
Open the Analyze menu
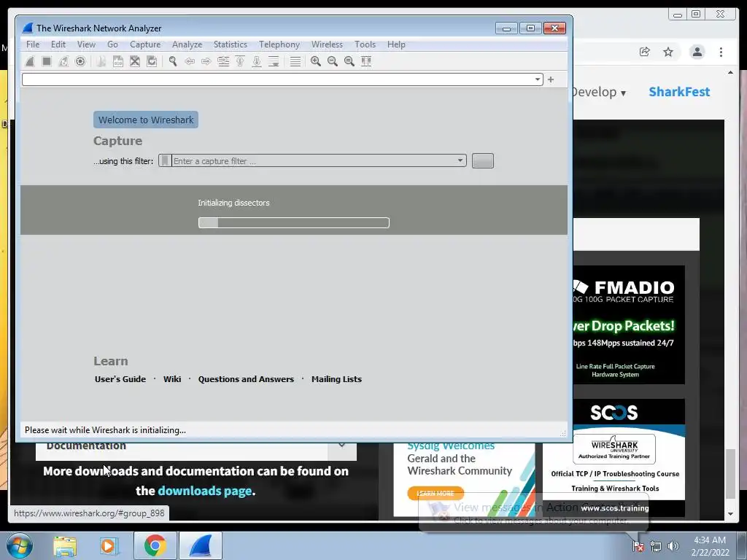[187, 44]
